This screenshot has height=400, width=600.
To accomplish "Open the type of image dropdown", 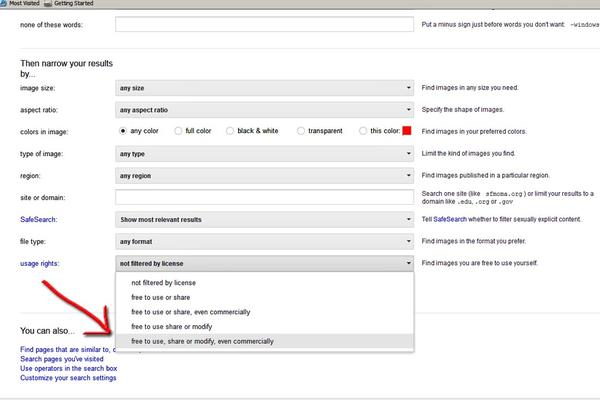I will click(264, 154).
